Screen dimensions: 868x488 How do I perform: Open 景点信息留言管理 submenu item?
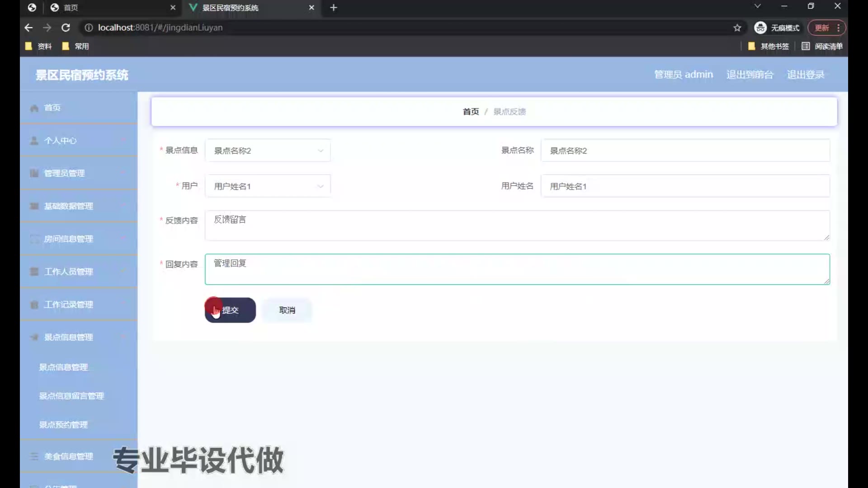[x=71, y=396]
